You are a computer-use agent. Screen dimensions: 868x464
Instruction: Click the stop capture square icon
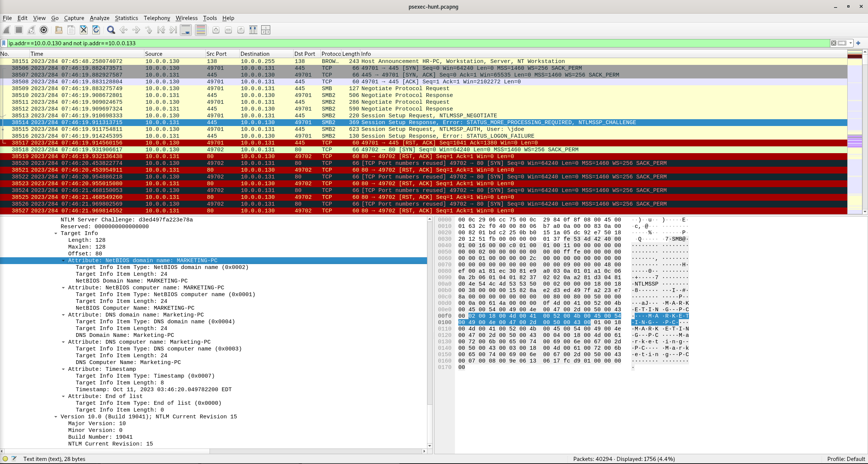pos(19,30)
